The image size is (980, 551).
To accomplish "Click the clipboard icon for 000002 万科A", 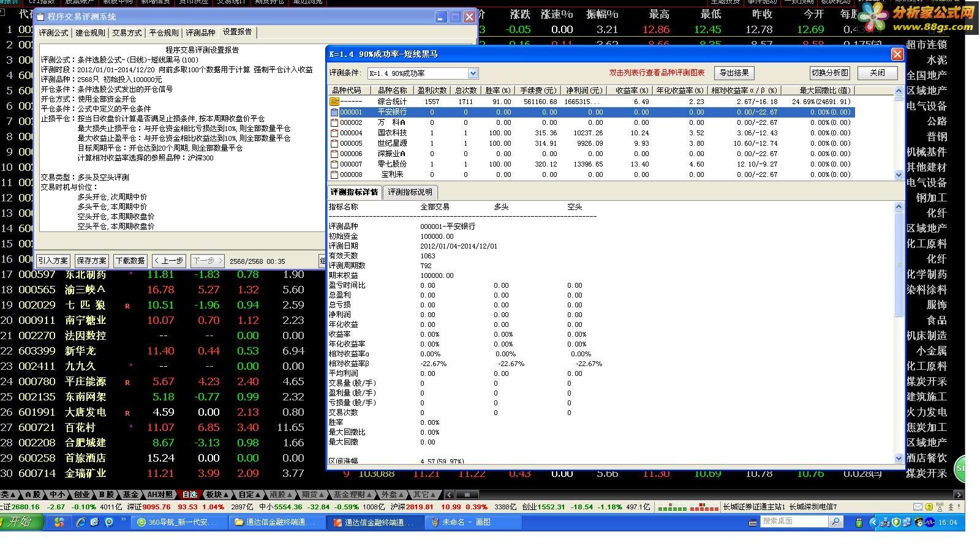I will coord(334,122).
